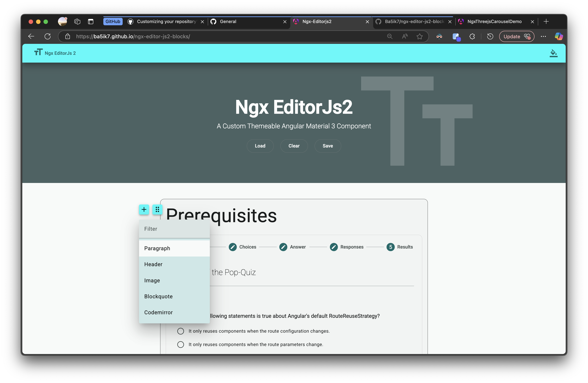Click the Save button
This screenshot has width=588, height=383.
click(328, 146)
